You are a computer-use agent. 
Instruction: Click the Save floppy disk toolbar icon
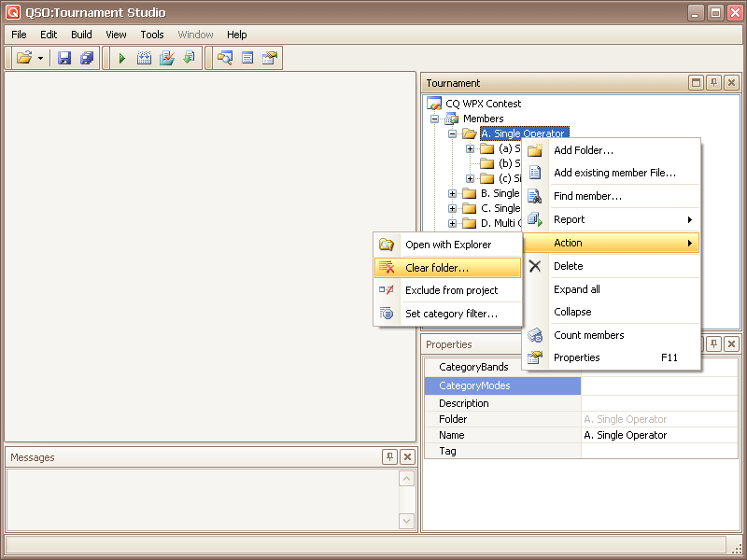tap(64, 58)
